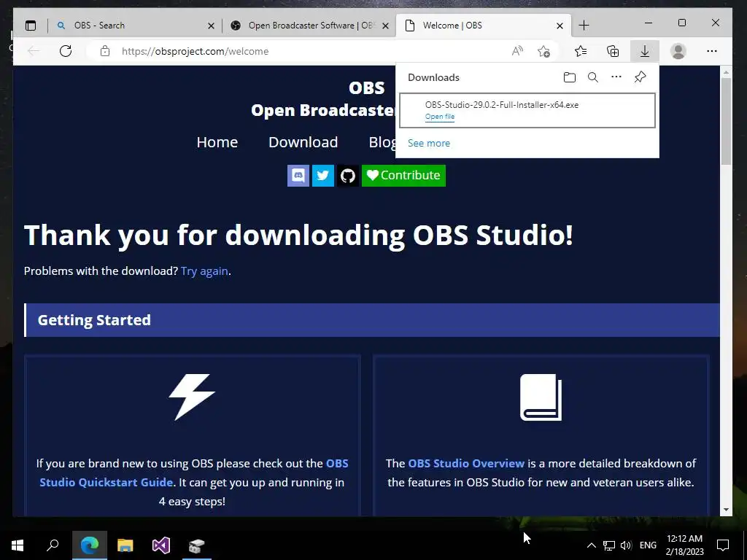Go to Home in OBS navigation

(217, 142)
